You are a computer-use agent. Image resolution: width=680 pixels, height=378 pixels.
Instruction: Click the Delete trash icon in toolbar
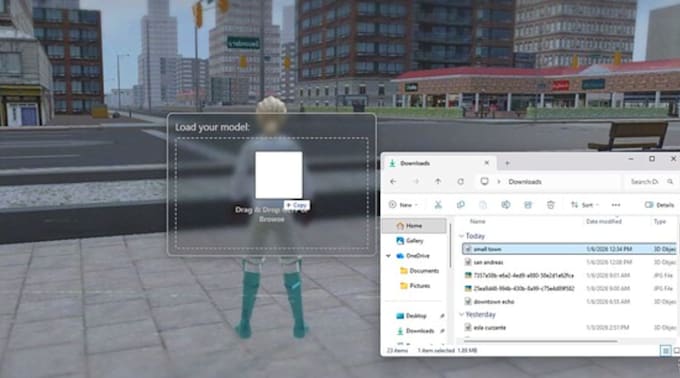tap(550, 205)
